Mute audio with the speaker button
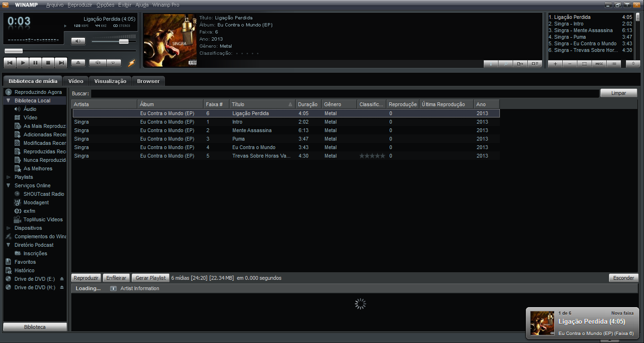Viewport: 644px width, 343px height. click(x=78, y=41)
